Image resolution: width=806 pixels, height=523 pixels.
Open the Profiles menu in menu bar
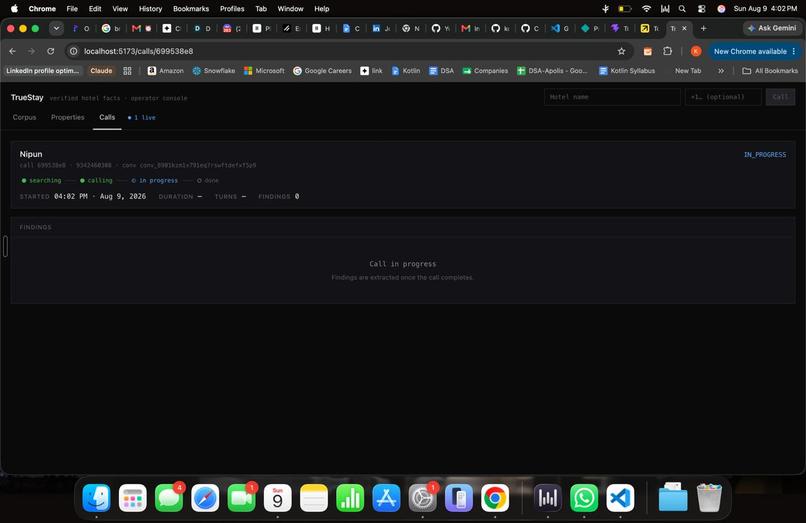232,9
